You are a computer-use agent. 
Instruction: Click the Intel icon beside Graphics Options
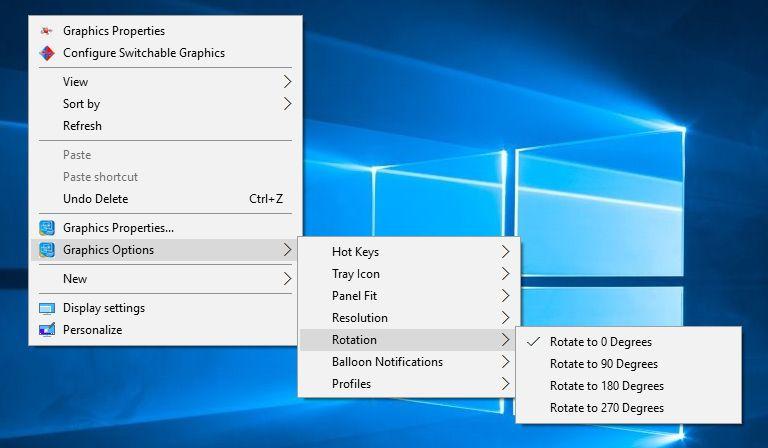tap(47, 250)
